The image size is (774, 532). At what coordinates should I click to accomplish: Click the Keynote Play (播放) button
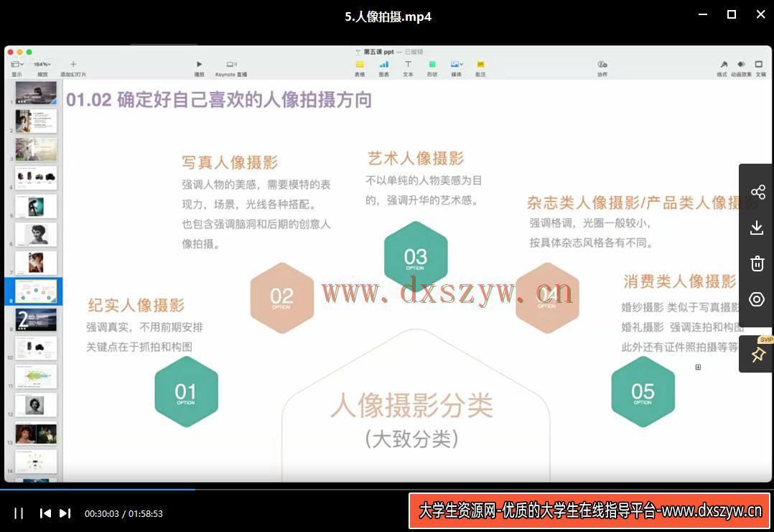199,67
